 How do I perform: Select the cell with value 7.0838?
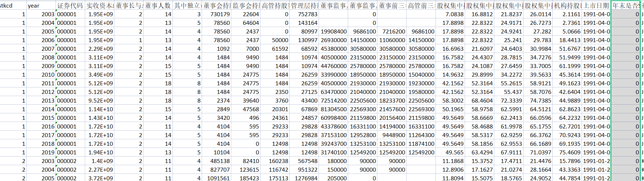click(450, 14)
